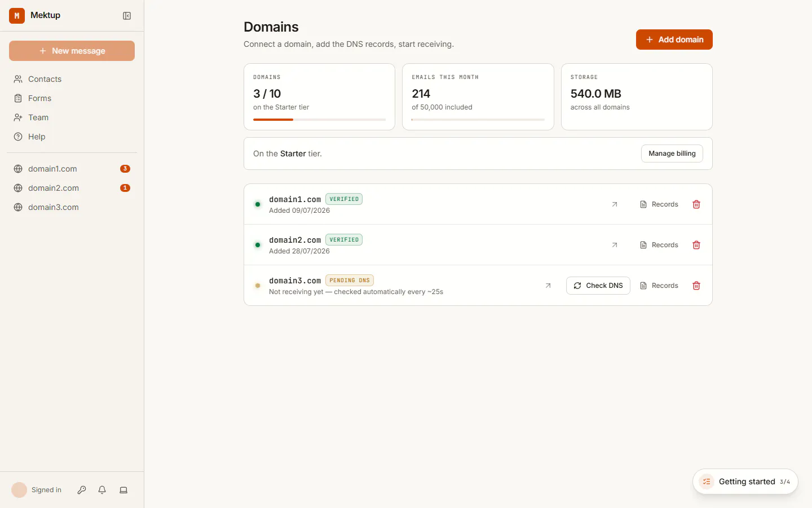View Records for domain3.com

[x=659, y=286]
